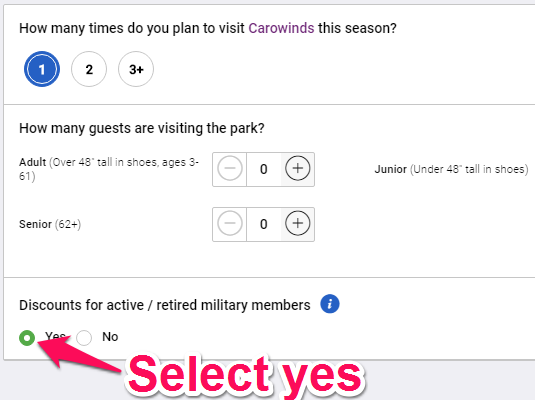Select the No military discount radio
Viewport: 535px width, 400px height.
click(x=84, y=338)
